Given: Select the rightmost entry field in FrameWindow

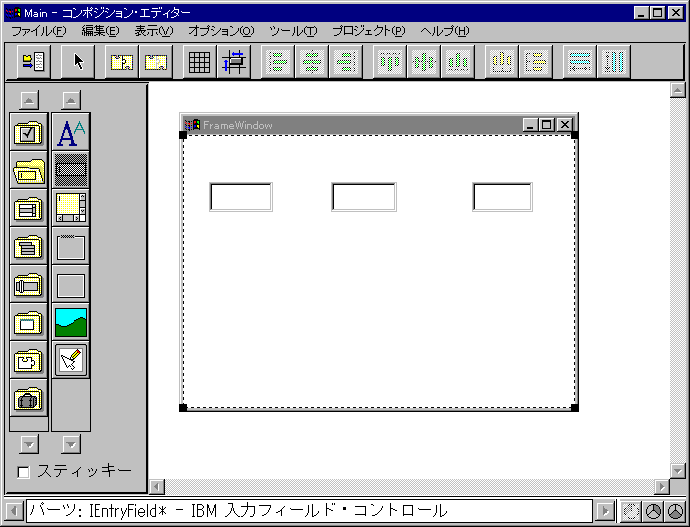Looking at the screenshot, I should pyautogui.click(x=503, y=197).
